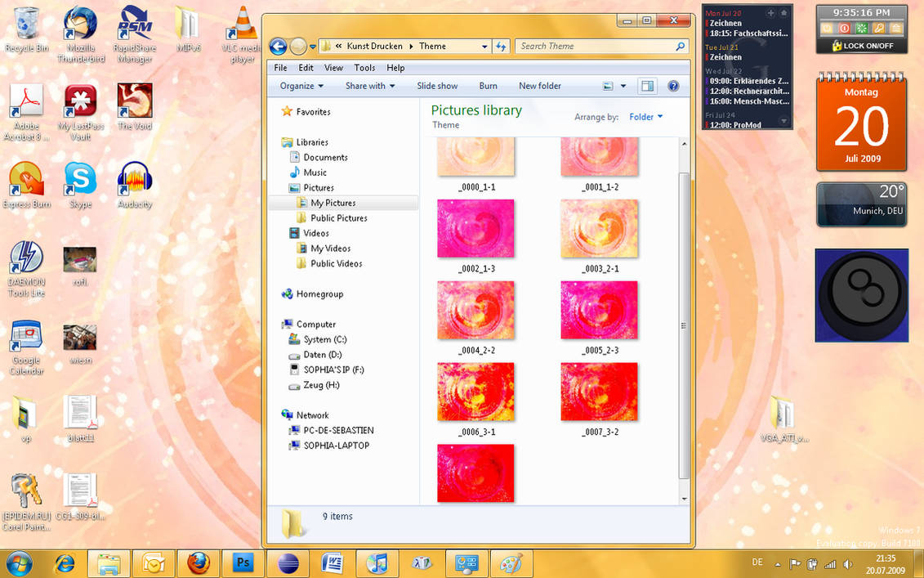Open the Share with dropdown
Image resolution: width=924 pixels, height=578 pixels.
[x=370, y=86]
